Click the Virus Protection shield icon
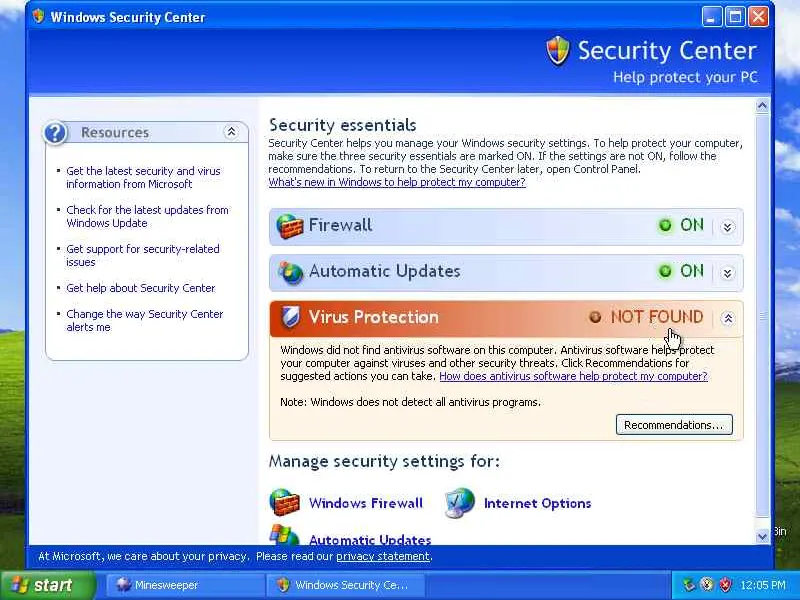 tap(290, 317)
